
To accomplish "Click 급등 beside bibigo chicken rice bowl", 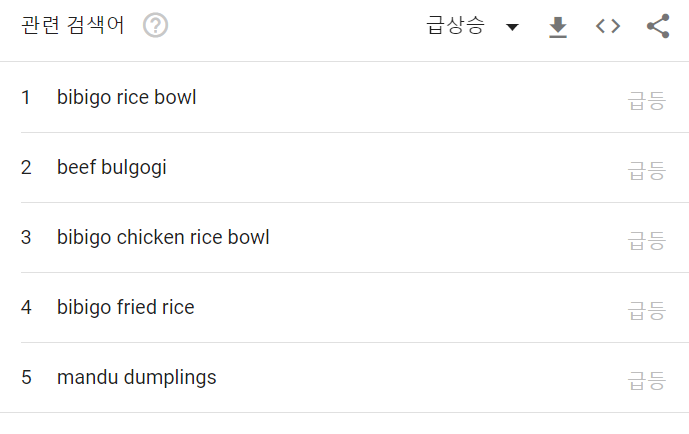I will coord(647,241).
